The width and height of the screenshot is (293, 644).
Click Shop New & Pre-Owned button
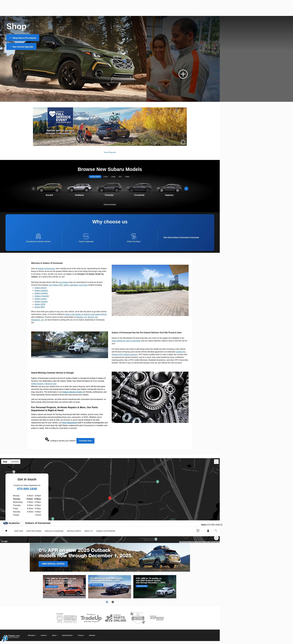[23, 38]
